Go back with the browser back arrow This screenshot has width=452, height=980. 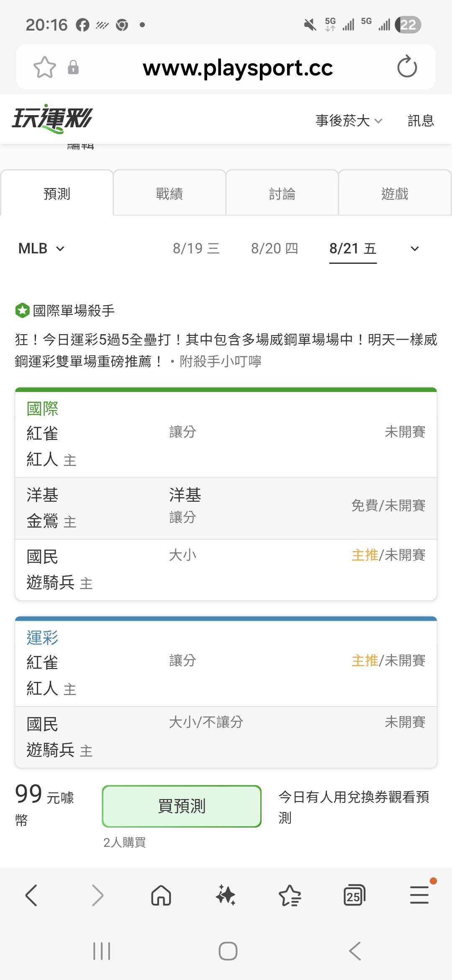[x=31, y=895]
